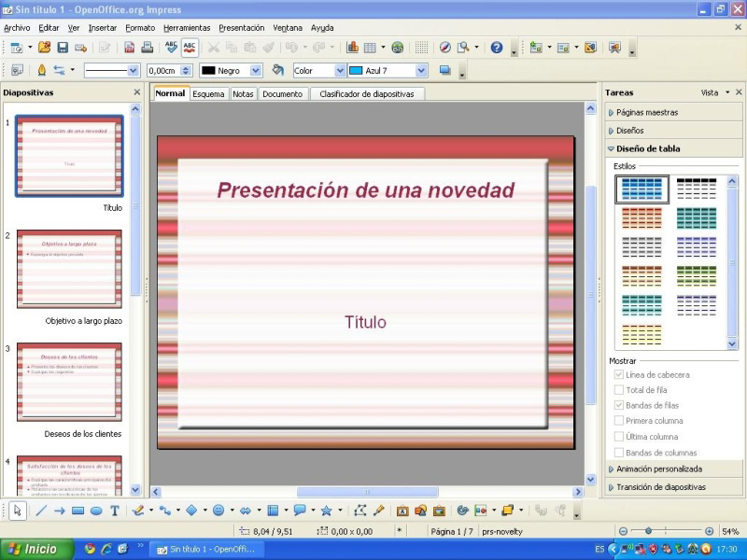Check Primera columna in Mostrar options
747x560 pixels.
click(x=618, y=420)
